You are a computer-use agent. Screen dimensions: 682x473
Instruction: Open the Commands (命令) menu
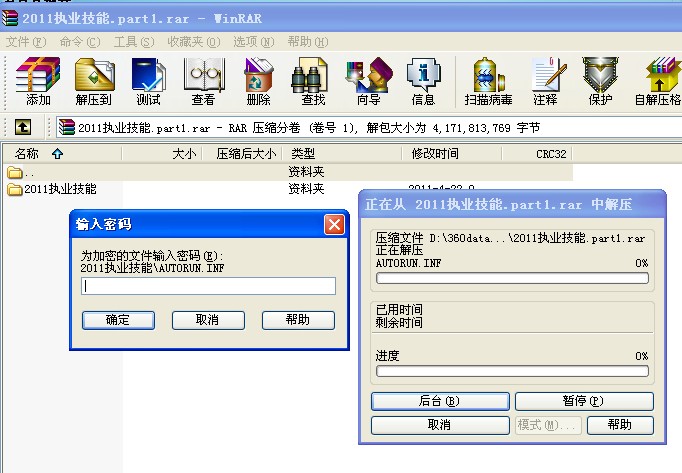click(x=80, y=42)
